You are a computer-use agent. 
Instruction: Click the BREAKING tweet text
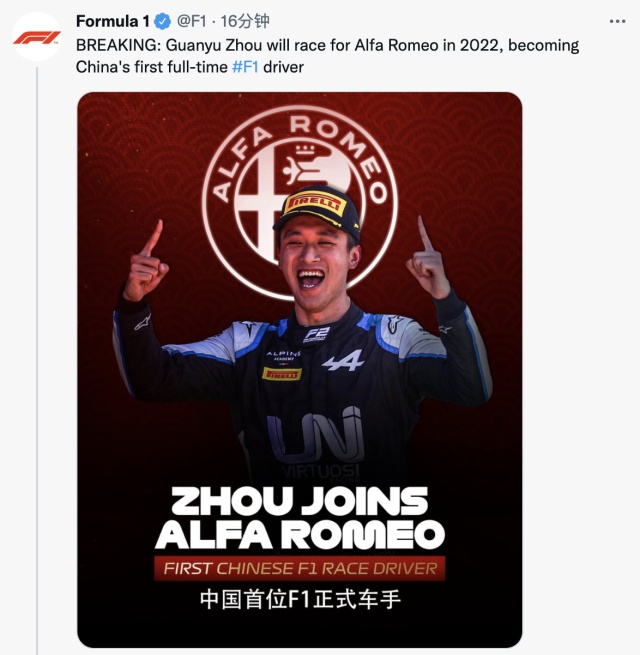click(328, 56)
